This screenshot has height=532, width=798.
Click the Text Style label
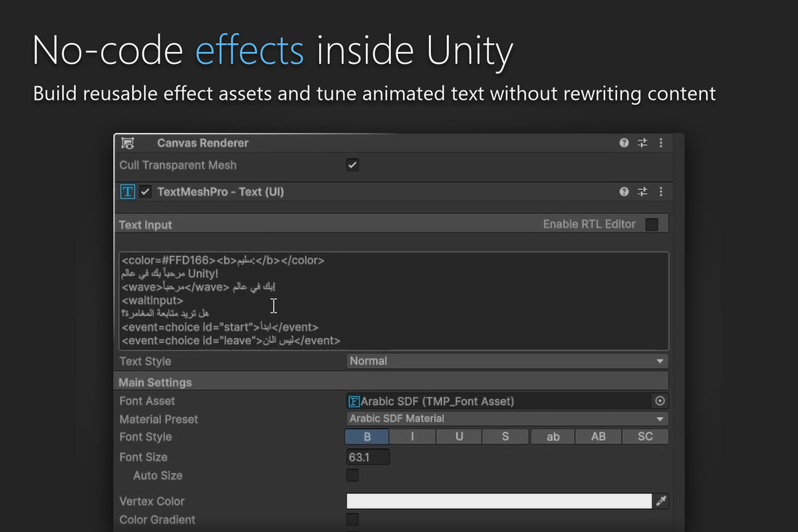pyautogui.click(x=145, y=362)
